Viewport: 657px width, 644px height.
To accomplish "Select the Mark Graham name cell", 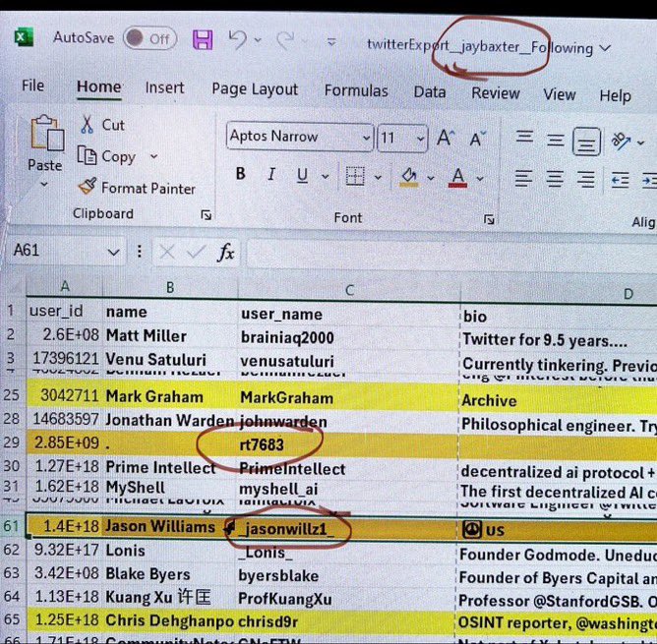I will (170, 396).
